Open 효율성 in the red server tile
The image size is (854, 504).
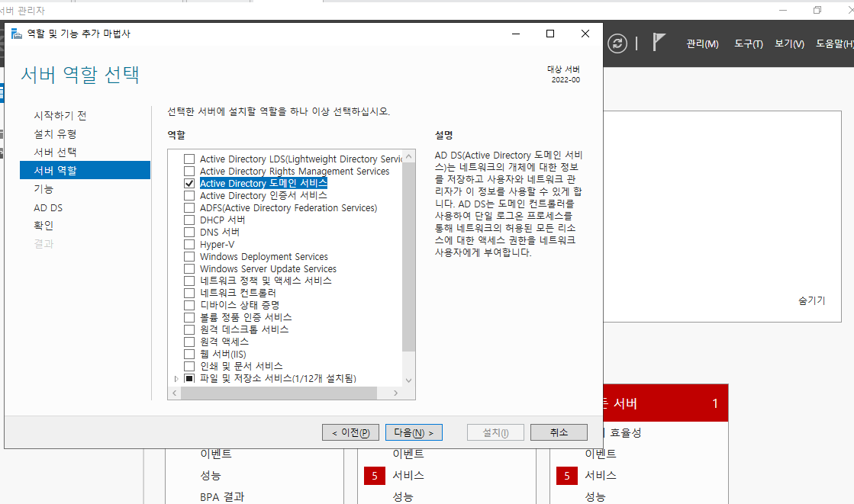coord(625,432)
